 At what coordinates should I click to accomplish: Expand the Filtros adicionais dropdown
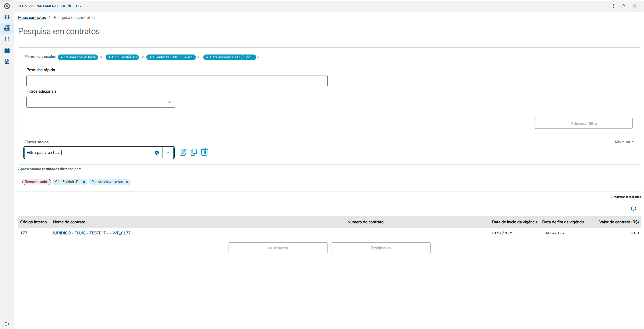pyautogui.click(x=170, y=102)
